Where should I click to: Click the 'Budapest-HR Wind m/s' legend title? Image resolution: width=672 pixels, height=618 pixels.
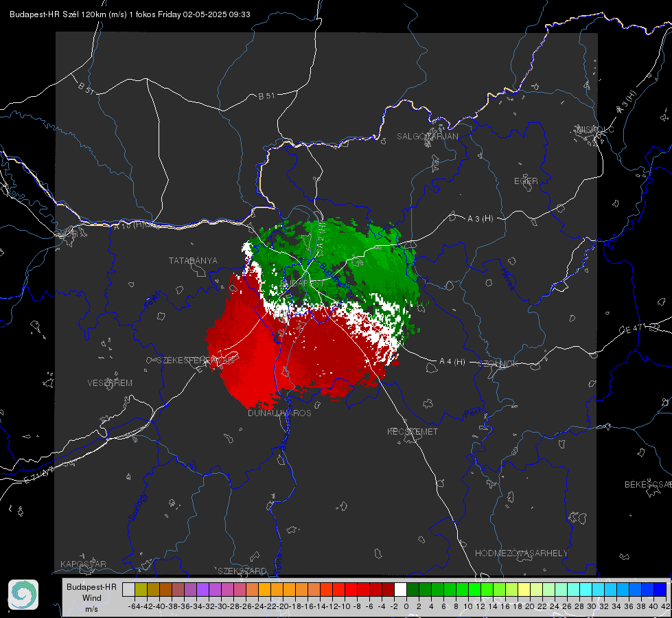[x=92, y=598]
